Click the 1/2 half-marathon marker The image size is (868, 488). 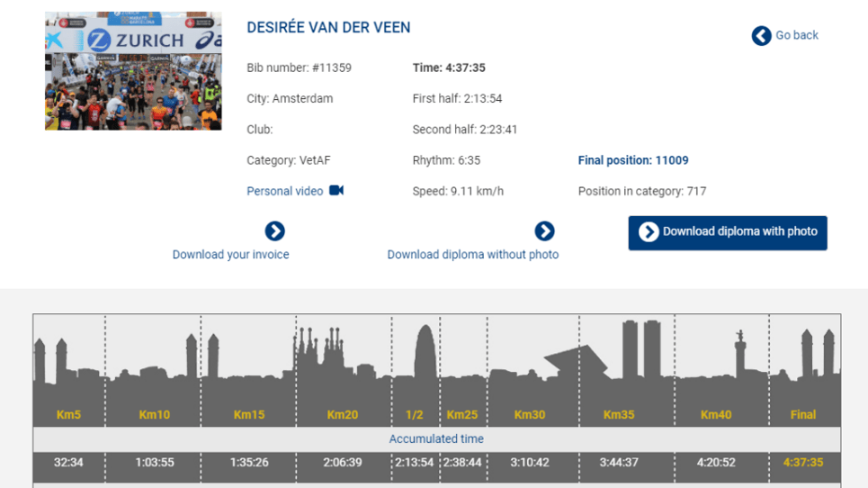[415, 415]
